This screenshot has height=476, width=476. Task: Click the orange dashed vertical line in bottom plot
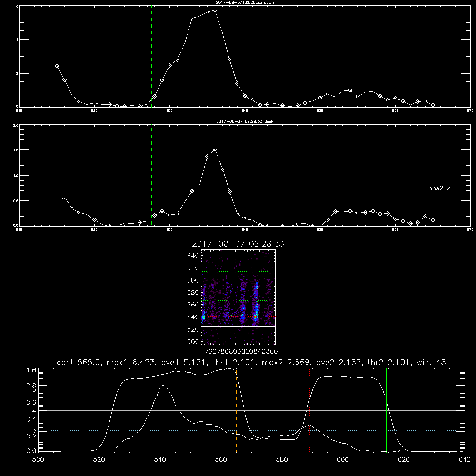pyautogui.click(x=236, y=410)
